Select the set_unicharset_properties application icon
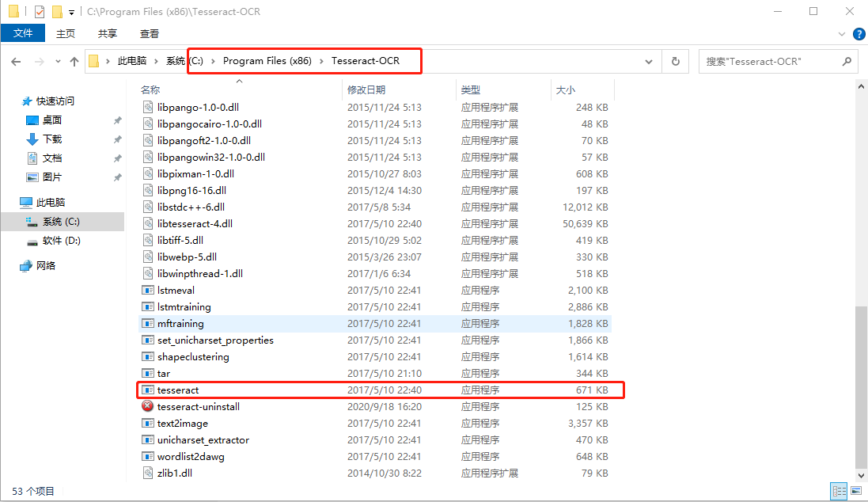The height and width of the screenshot is (502, 868). click(x=148, y=340)
